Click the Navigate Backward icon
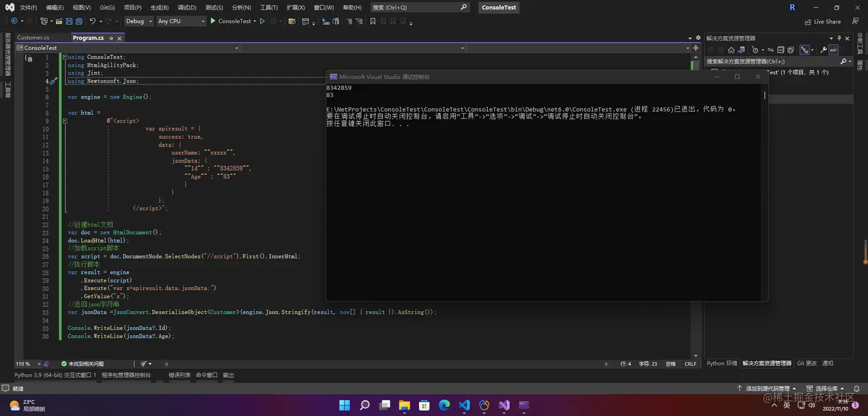The width and height of the screenshot is (868, 416). point(14,21)
